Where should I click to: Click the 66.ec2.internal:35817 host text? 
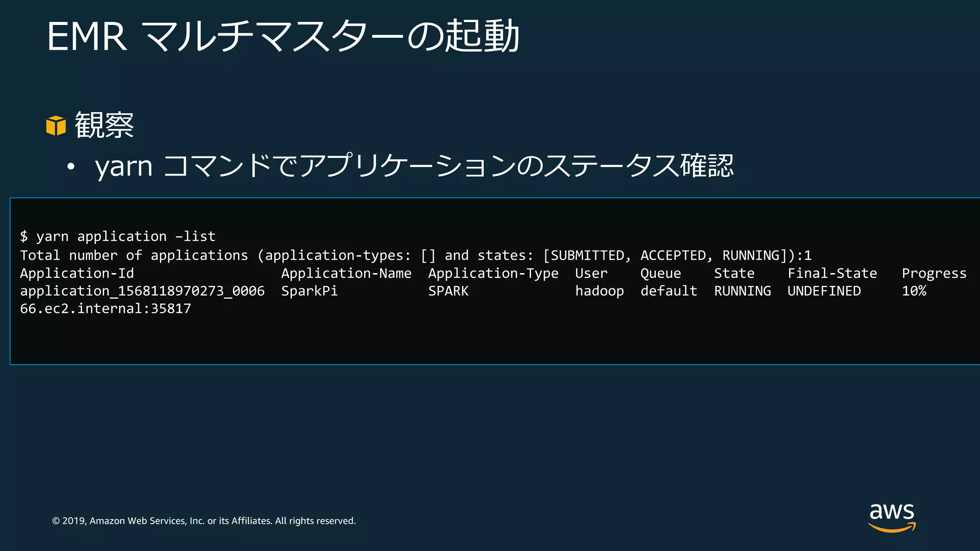105,309
